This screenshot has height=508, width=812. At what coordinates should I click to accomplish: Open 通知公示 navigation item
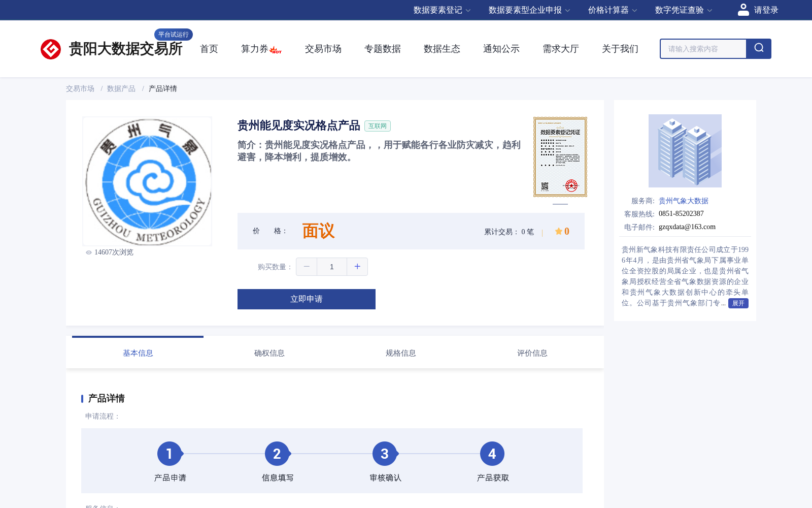pos(501,49)
